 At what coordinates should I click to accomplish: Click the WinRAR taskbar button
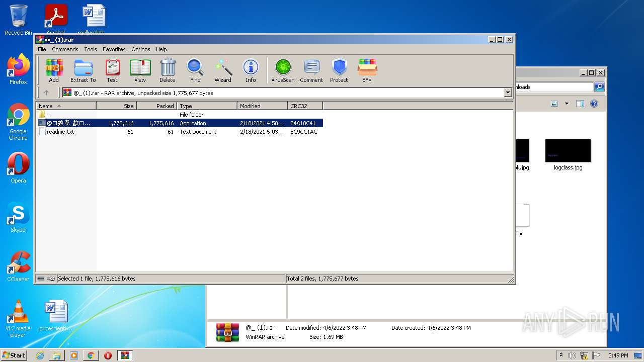125,355
